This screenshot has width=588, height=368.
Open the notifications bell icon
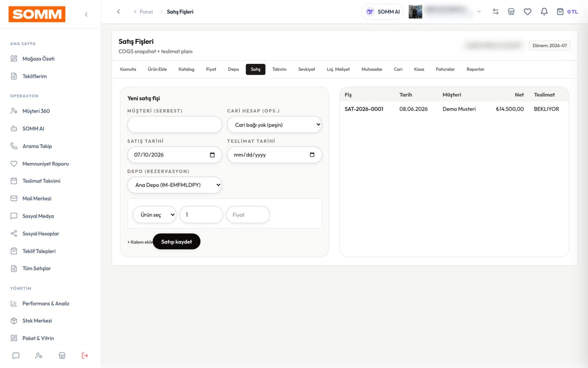pyautogui.click(x=544, y=11)
